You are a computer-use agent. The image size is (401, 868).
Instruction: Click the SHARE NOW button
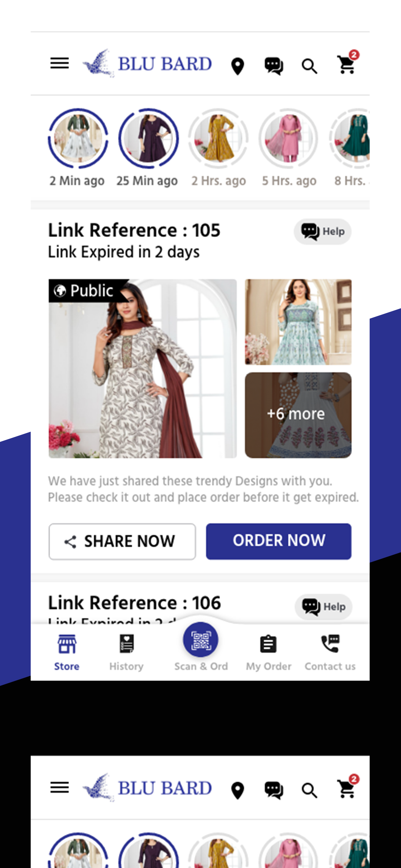tap(122, 542)
